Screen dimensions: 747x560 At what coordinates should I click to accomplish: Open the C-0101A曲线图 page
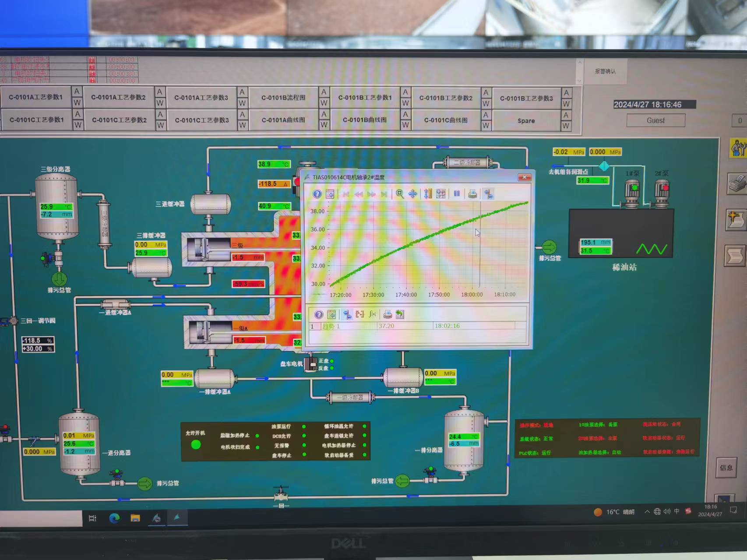(x=283, y=120)
